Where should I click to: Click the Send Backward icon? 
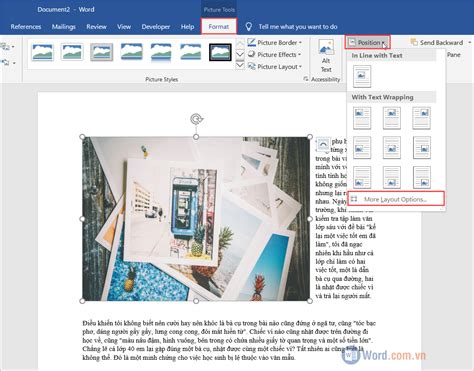pos(414,42)
